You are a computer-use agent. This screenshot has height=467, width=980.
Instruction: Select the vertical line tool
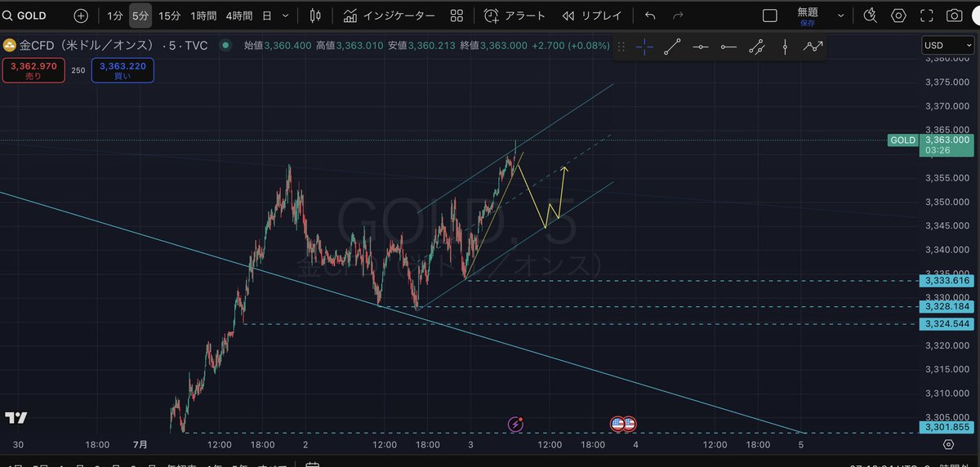[x=785, y=47]
